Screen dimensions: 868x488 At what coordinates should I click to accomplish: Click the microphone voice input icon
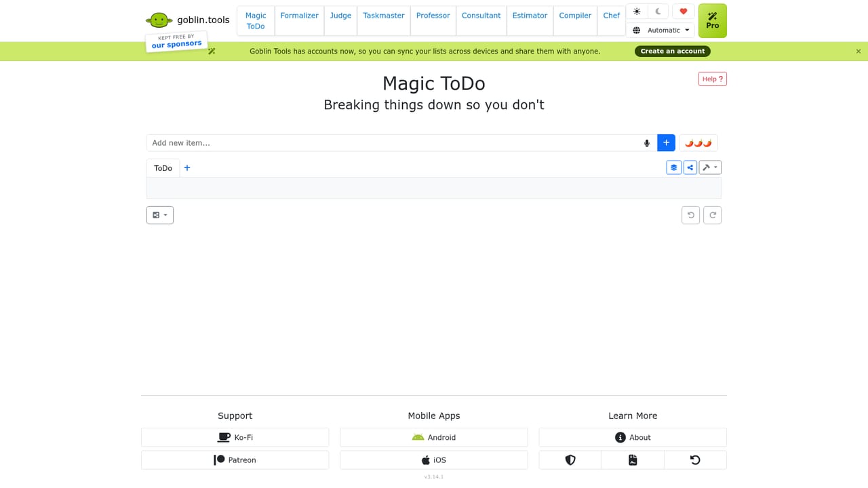click(647, 143)
